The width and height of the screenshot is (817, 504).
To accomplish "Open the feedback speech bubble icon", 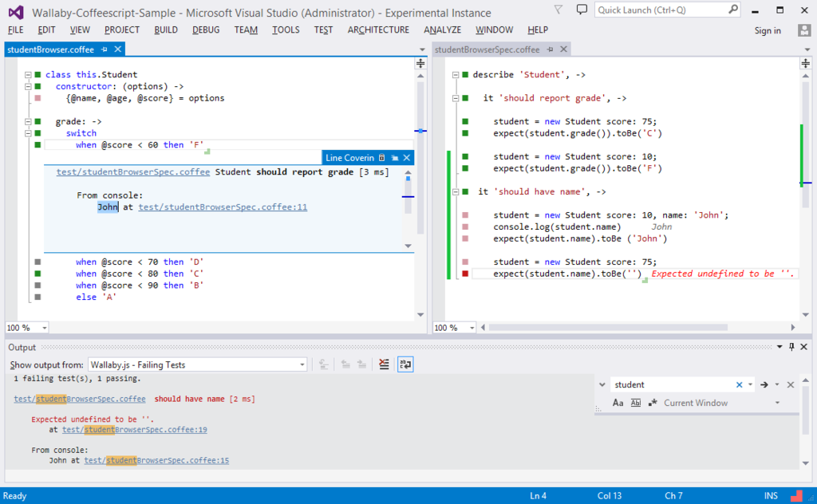I will pyautogui.click(x=582, y=10).
